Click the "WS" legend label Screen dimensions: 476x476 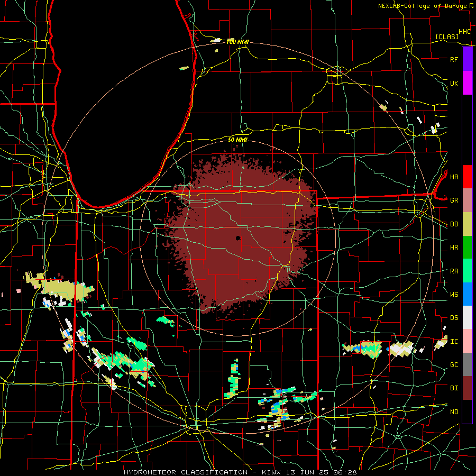pos(454,295)
